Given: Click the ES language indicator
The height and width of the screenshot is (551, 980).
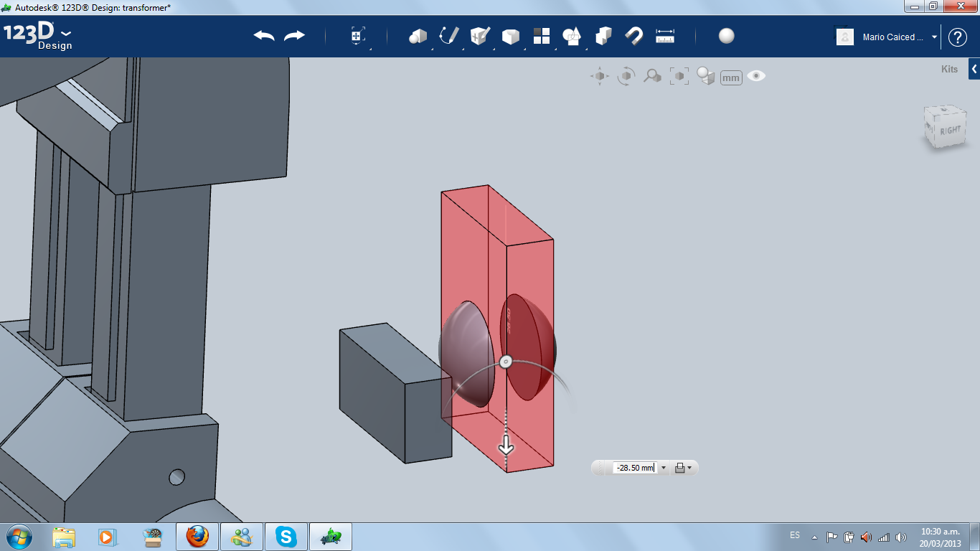Looking at the screenshot, I should click(x=795, y=535).
